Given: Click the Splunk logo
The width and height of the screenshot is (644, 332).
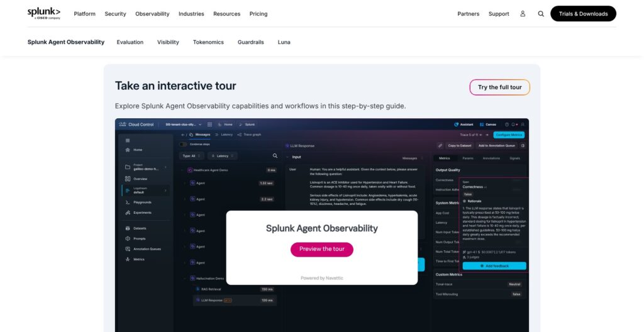Looking at the screenshot, I should [44, 13].
